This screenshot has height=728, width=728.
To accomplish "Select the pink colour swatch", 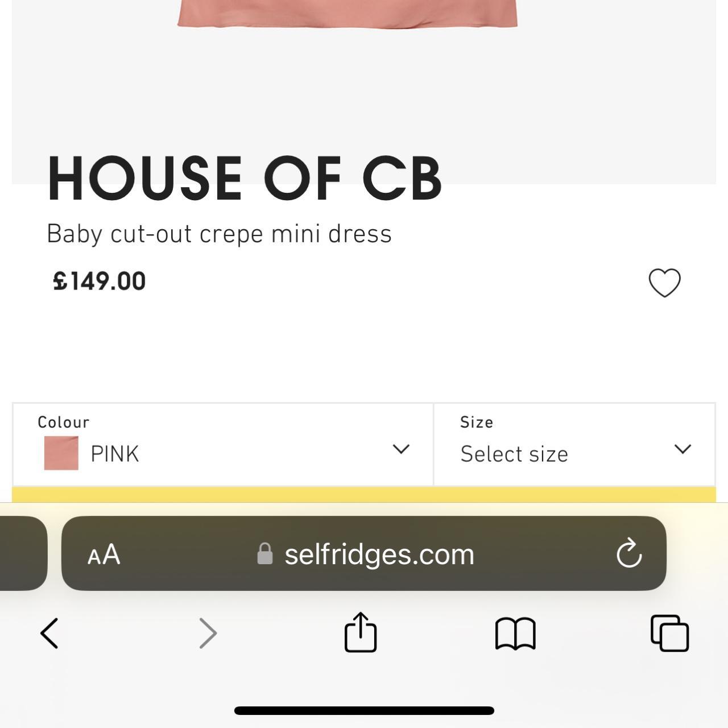I will (x=60, y=453).
